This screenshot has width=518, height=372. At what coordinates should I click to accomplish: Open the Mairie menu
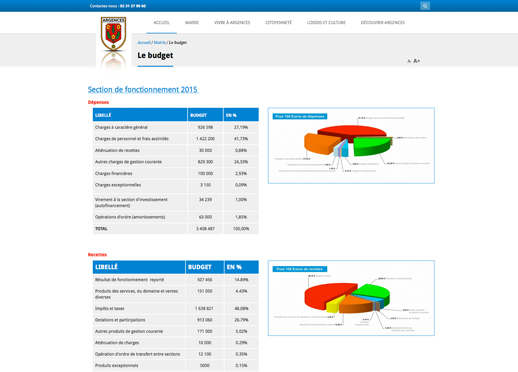(x=192, y=23)
